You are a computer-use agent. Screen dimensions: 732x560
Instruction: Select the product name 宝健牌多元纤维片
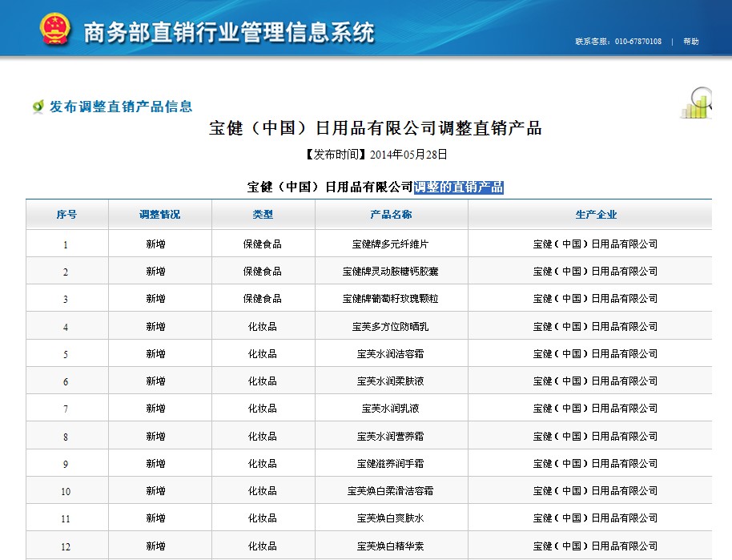click(x=391, y=244)
